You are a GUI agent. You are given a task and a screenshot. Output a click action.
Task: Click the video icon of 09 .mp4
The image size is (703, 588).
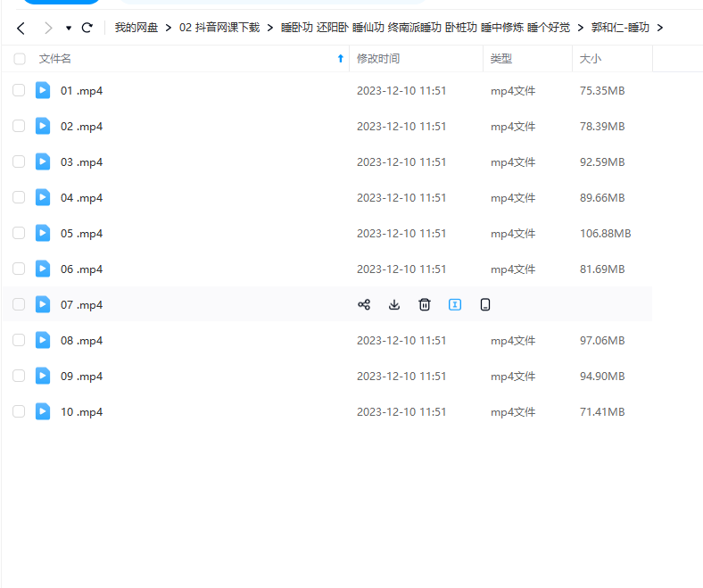[43, 376]
